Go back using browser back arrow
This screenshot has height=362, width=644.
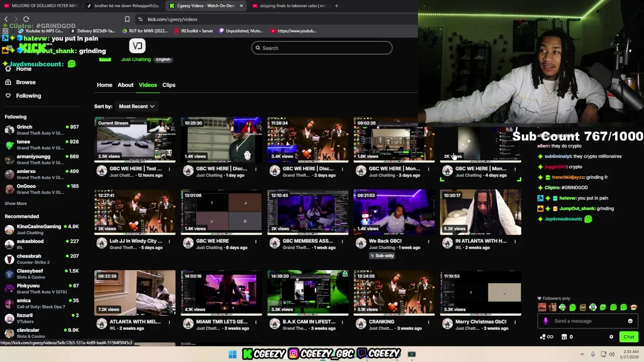click(6, 19)
